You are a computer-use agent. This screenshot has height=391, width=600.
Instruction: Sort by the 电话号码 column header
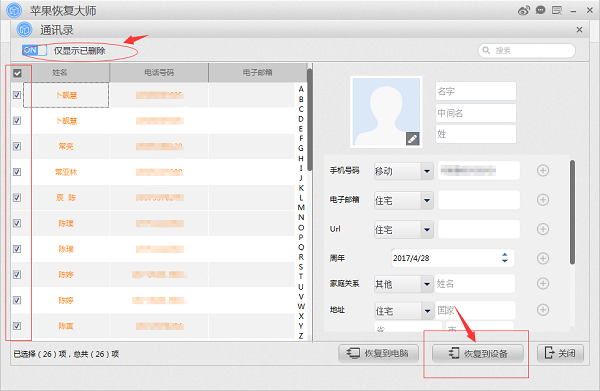click(159, 73)
